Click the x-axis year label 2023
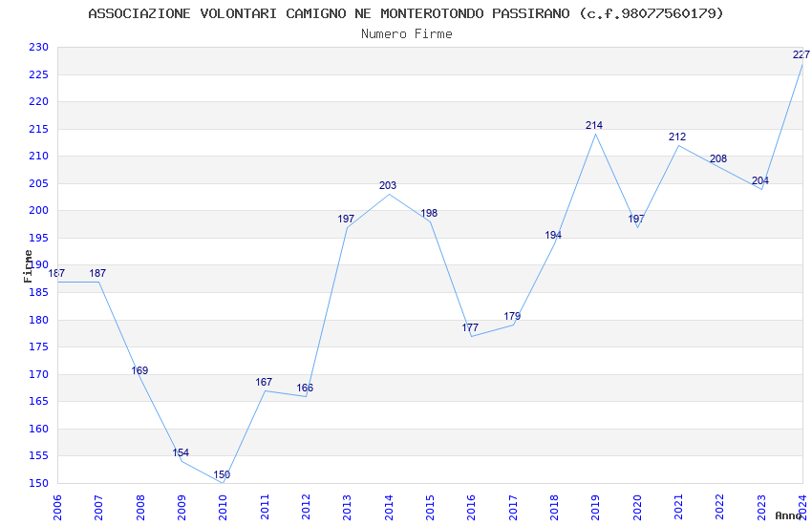 point(761,508)
